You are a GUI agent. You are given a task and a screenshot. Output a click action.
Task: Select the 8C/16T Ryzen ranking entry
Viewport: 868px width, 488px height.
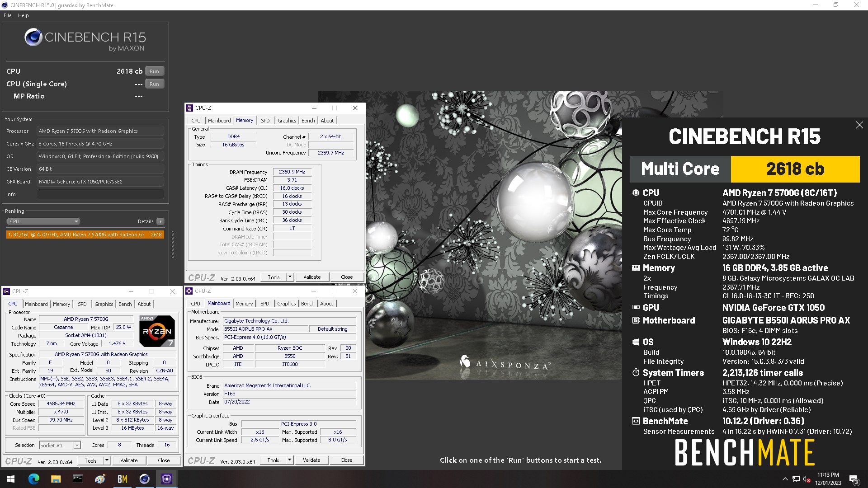[x=85, y=235]
